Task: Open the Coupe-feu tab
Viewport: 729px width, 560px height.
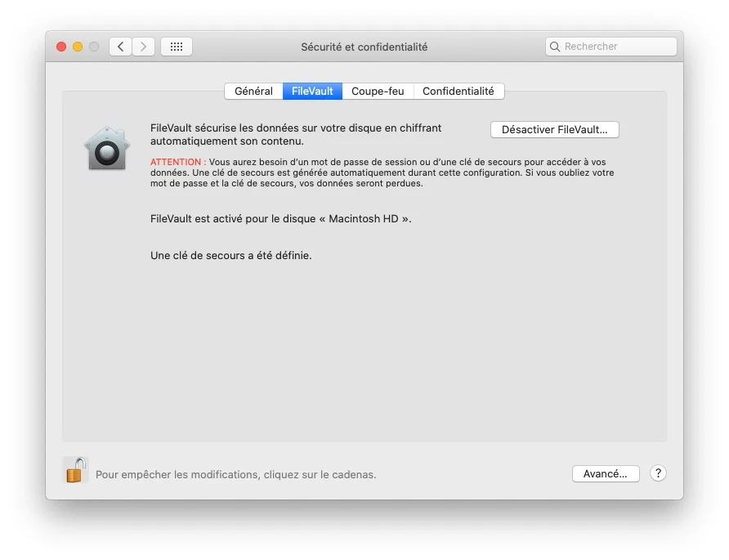Action: 378,92
